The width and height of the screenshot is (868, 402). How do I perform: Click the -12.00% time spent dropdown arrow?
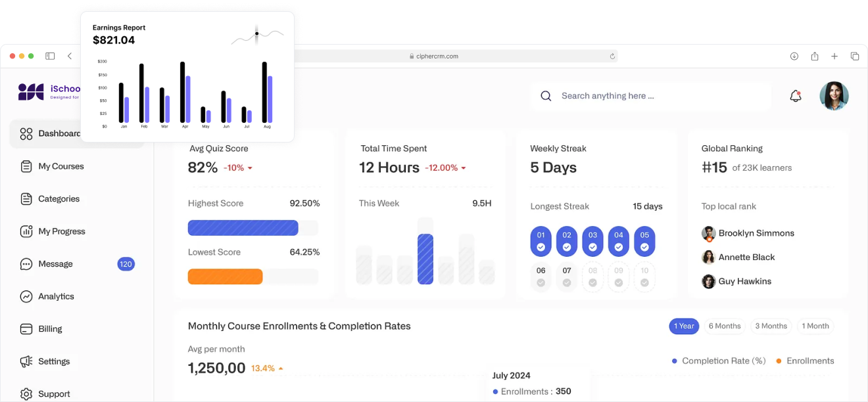click(464, 168)
